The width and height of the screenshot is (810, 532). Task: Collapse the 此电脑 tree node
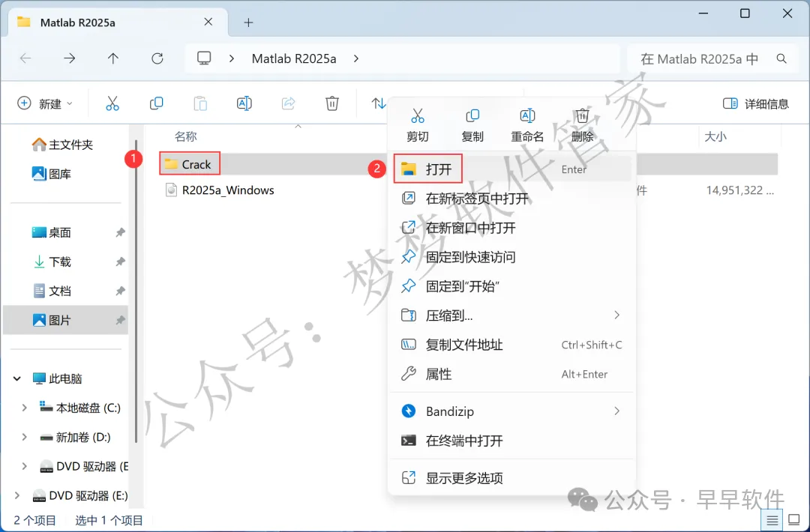pyautogui.click(x=17, y=378)
